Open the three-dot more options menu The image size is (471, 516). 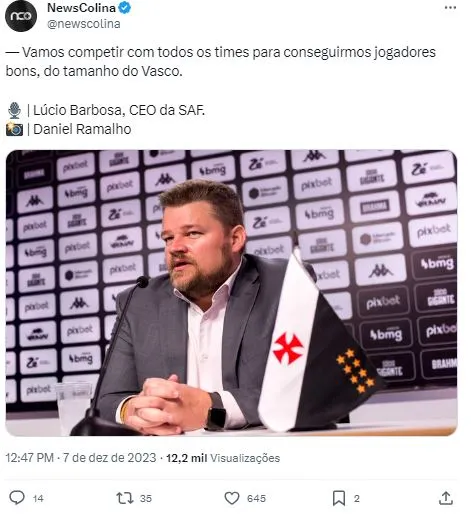click(450, 8)
